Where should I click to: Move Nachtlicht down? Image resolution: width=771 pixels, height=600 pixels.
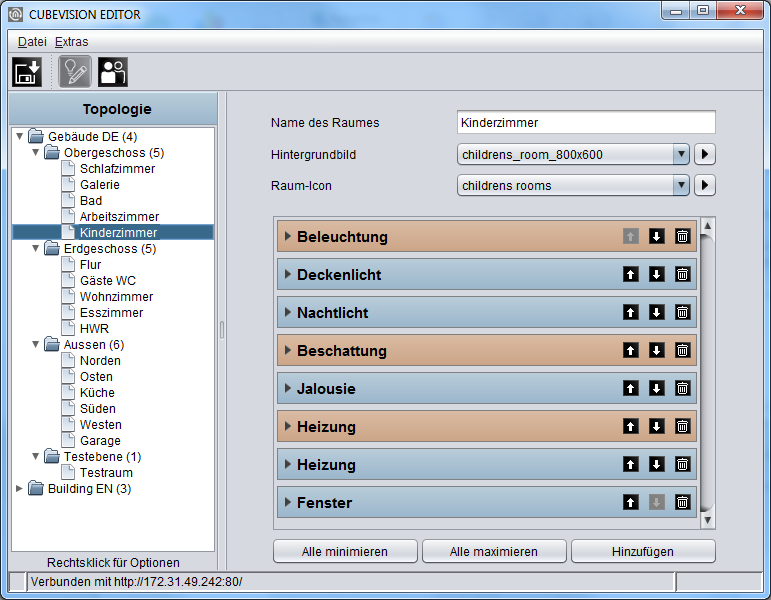pyautogui.click(x=656, y=312)
